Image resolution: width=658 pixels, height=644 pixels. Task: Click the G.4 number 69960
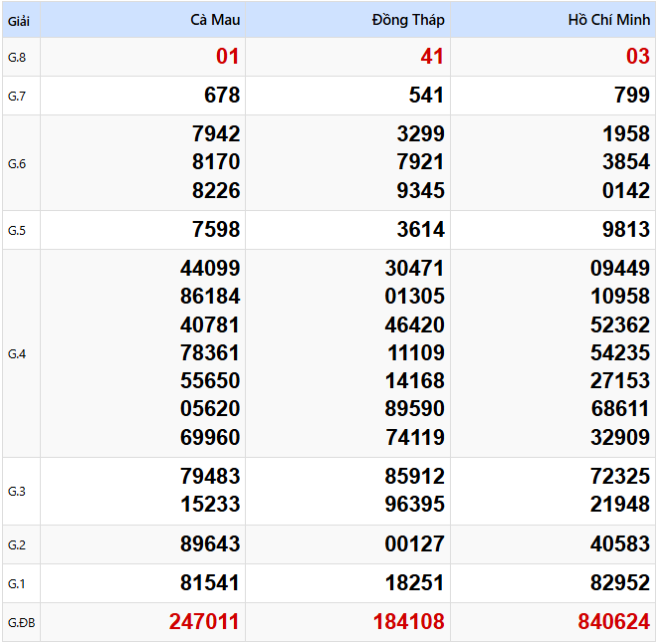(210, 437)
